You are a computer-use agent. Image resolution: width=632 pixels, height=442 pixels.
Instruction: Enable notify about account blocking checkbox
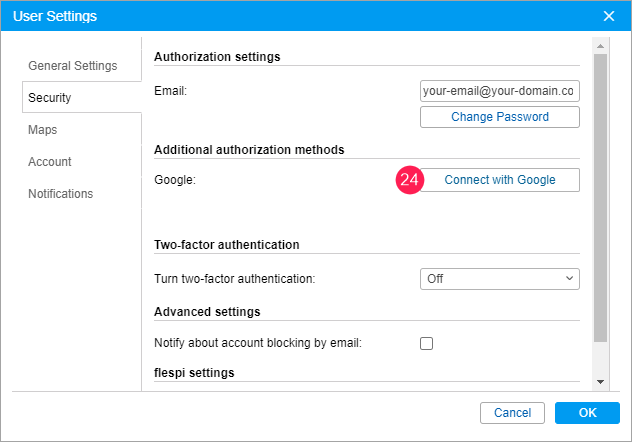pos(427,343)
